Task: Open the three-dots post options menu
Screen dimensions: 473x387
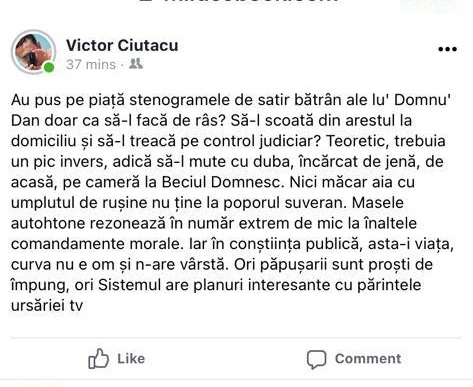Action: [x=447, y=49]
